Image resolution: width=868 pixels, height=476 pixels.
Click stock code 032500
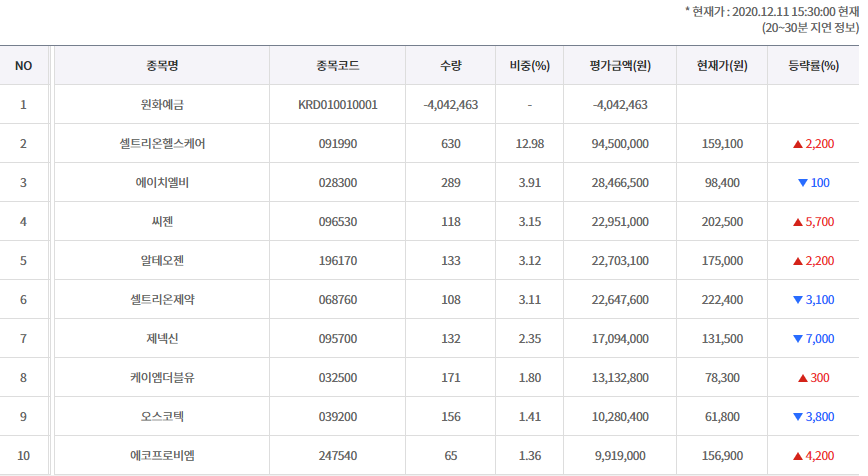point(338,378)
